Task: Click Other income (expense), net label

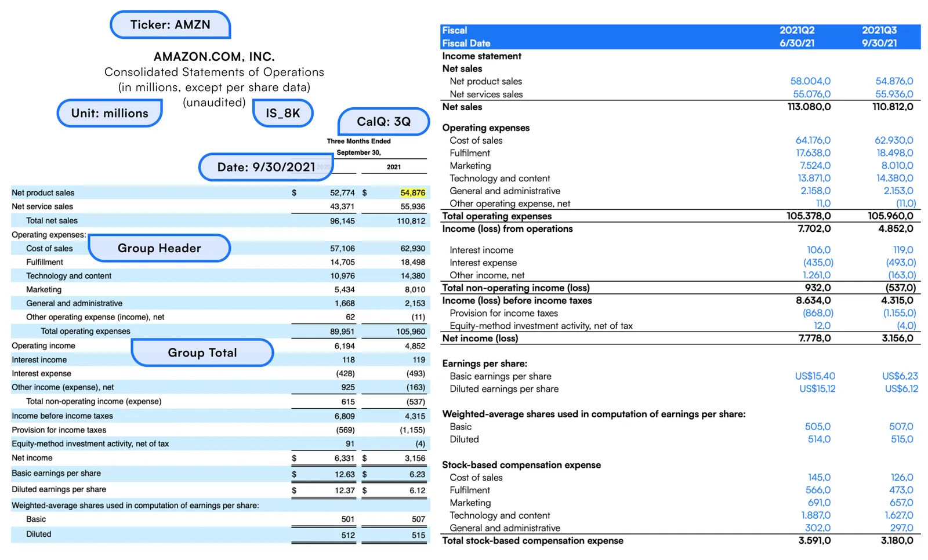Action: 63,387
